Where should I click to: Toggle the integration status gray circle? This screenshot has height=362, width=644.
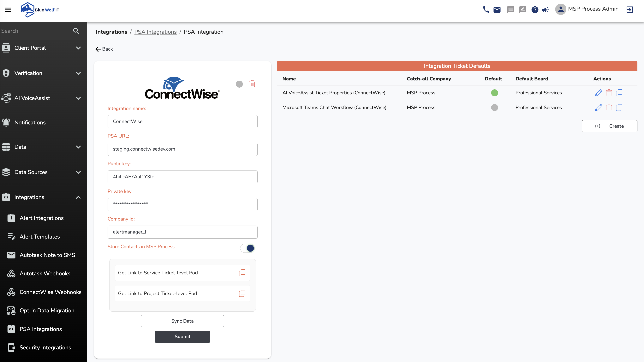pos(239,84)
